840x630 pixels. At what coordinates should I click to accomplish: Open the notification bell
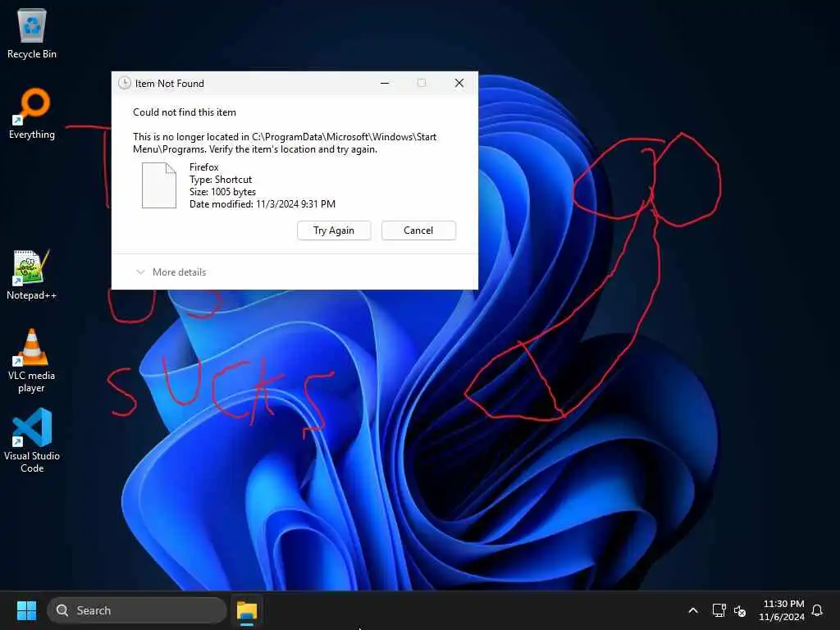tap(817, 610)
